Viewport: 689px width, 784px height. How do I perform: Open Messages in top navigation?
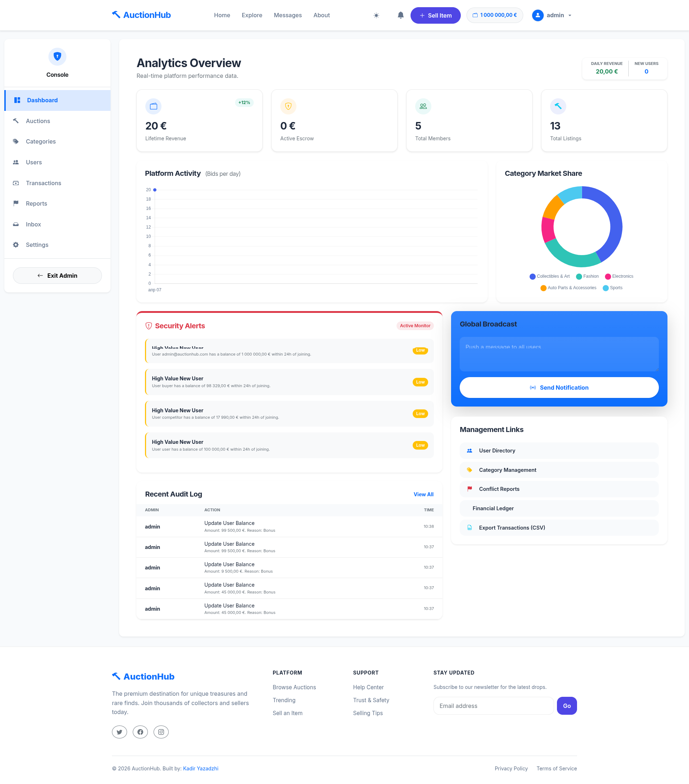point(288,15)
